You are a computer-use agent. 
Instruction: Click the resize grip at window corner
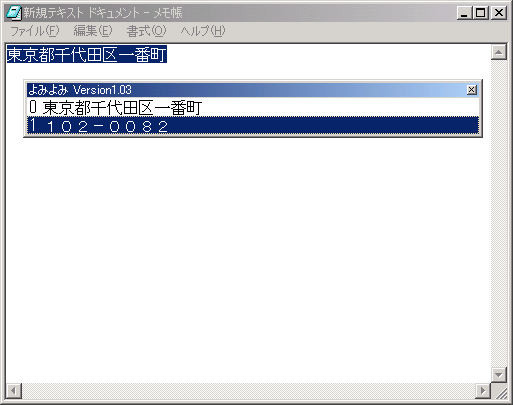[499, 391]
